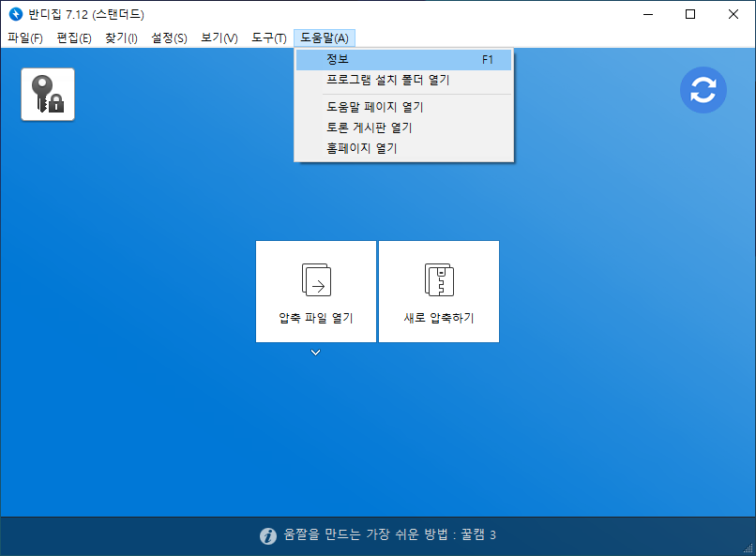Open the 보기(V) menu
Image resolution: width=756 pixels, height=556 pixels.
(x=219, y=38)
